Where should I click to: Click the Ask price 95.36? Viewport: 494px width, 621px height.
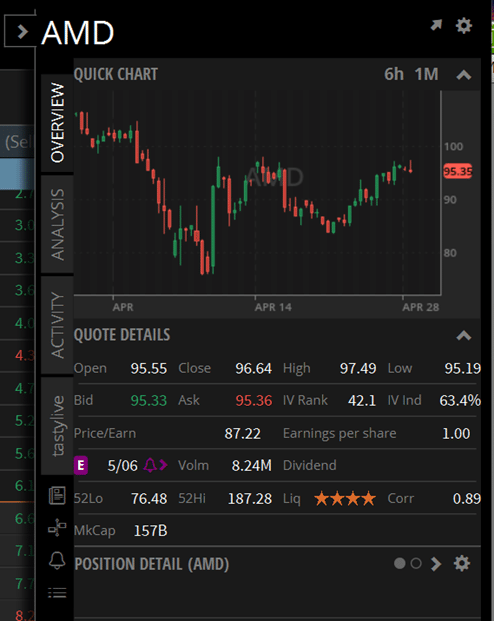(x=254, y=401)
